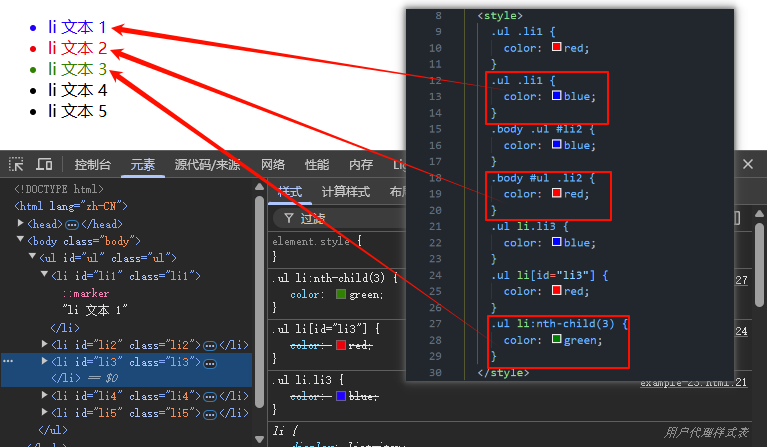Expand the head element node
The width and height of the screenshot is (767, 447).
coord(21,224)
